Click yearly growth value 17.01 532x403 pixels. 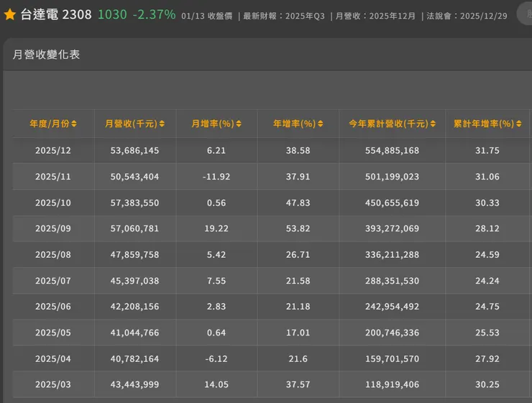point(298,333)
